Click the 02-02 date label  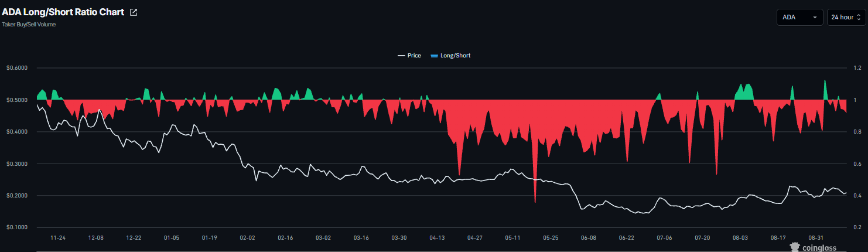(247, 239)
